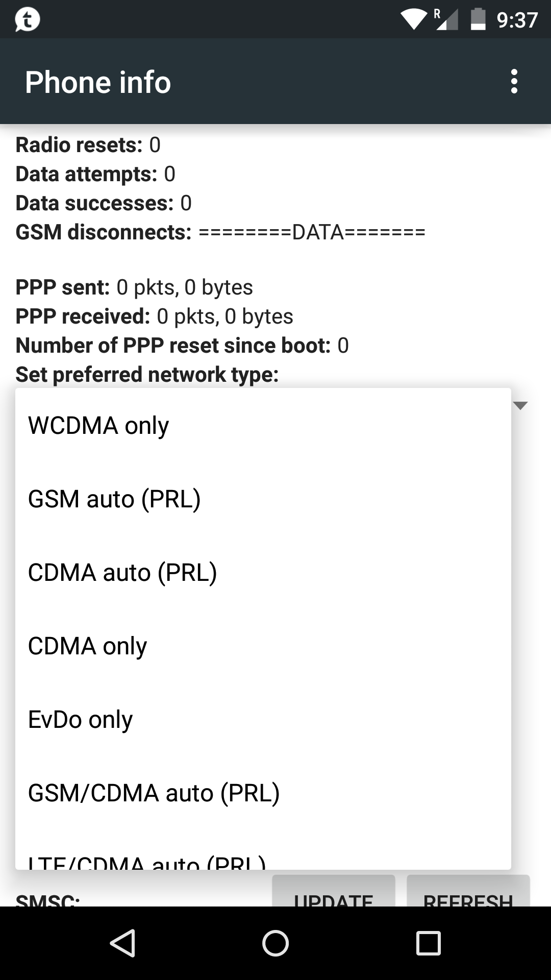Collapse the preferred network type dropdown arrow
Viewport: 551px width, 980px height.
520,406
